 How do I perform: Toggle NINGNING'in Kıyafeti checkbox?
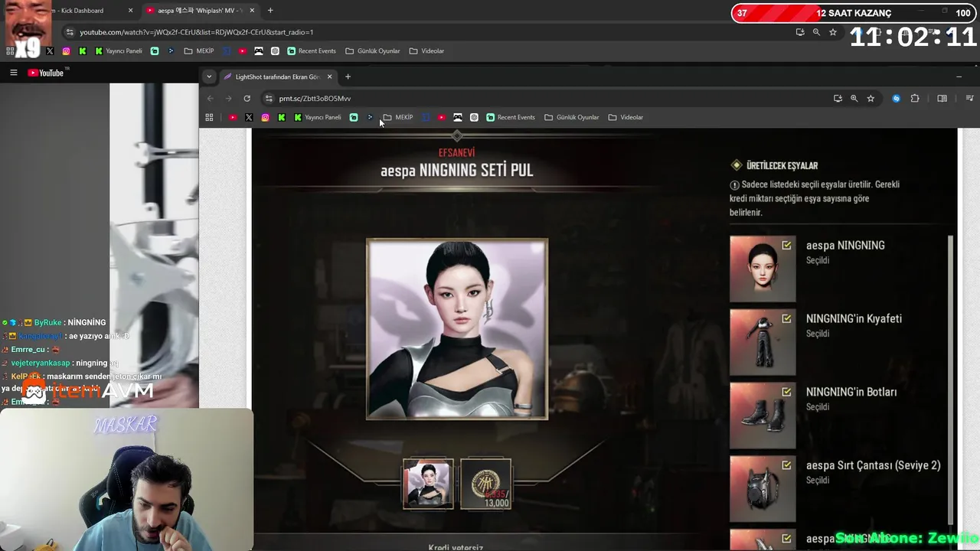point(786,318)
